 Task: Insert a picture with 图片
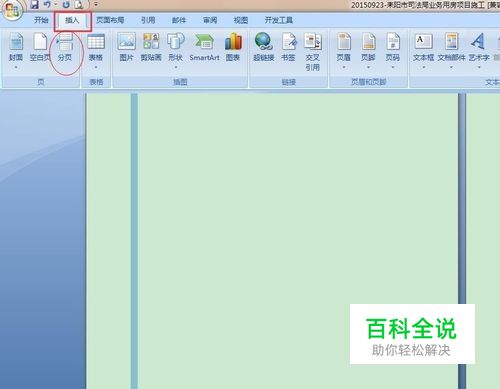[x=126, y=47]
